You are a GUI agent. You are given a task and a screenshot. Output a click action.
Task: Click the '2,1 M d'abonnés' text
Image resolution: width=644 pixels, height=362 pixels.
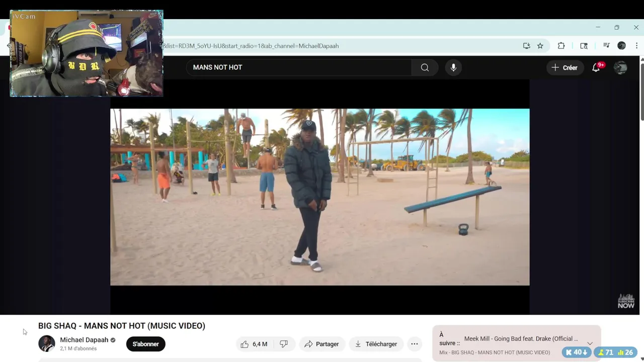tap(78, 348)
